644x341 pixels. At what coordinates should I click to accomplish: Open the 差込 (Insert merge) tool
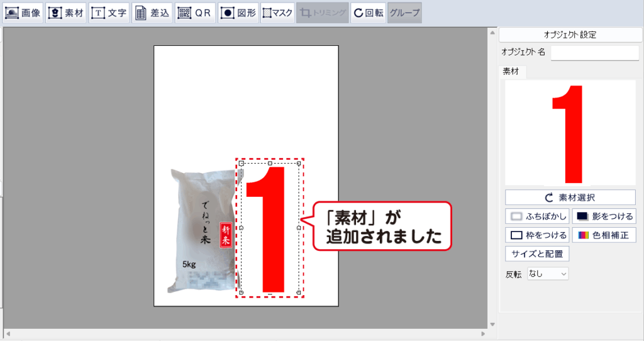click(152, 13)
